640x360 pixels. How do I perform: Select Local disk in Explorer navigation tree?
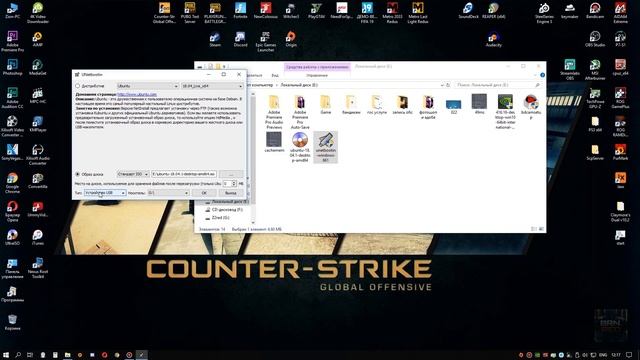[x=226, y=202]
